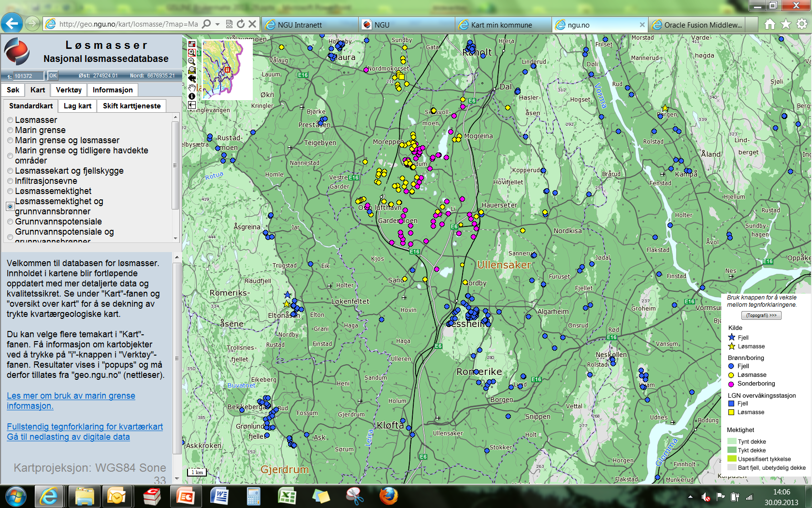
Task: Open Outlook from the taskbar
Action: tap(116, 496)
